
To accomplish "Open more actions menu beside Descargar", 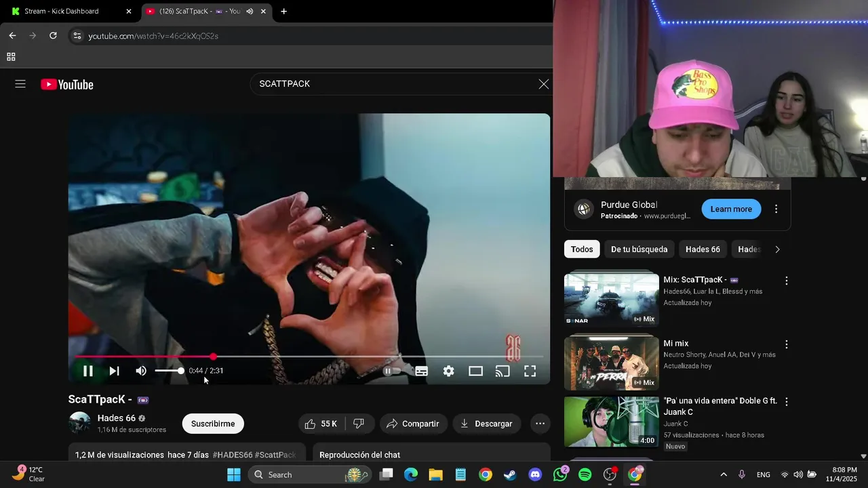I will tap(540, 424).
